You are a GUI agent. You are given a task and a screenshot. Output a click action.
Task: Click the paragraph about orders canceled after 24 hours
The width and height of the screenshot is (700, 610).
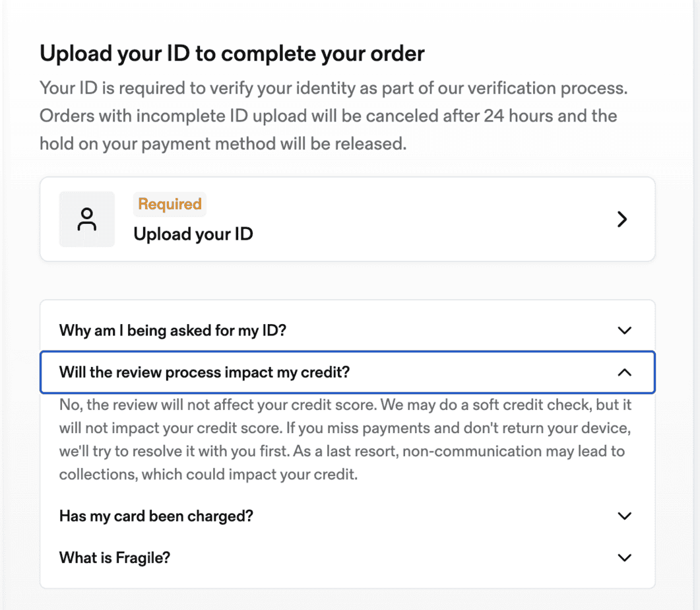[329, 130]
